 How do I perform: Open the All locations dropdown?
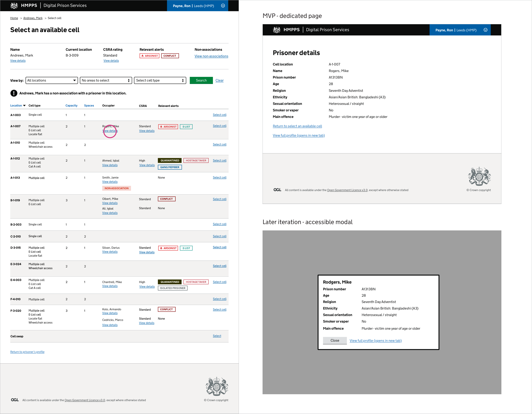click(52, 80)
